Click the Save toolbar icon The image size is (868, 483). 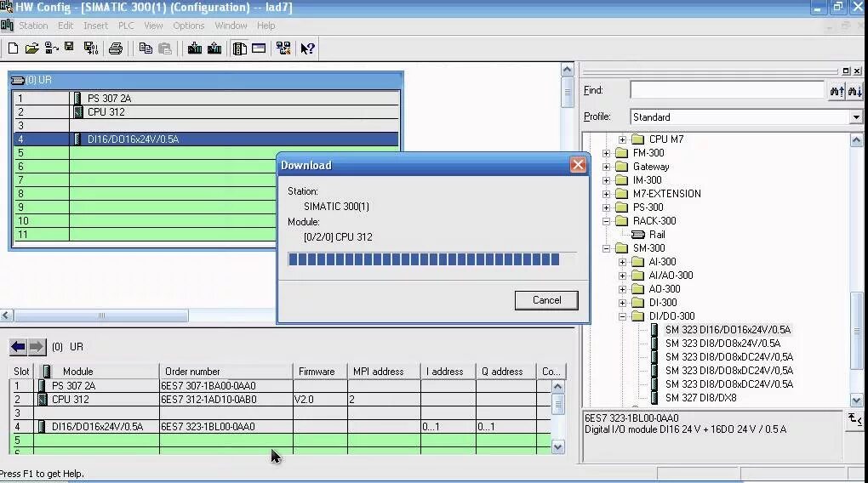pyautogui.click(x=69, y=48)
